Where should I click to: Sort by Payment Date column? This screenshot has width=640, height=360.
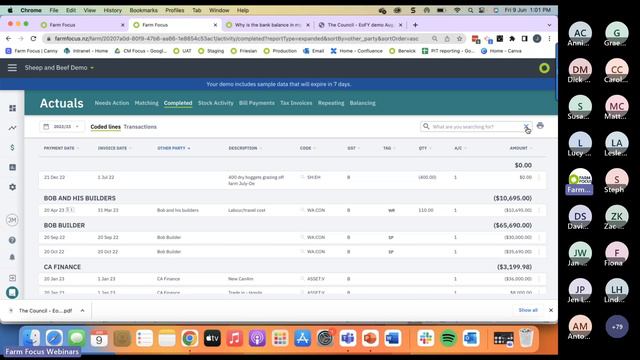pyautogui.click(x=61, y=148)
